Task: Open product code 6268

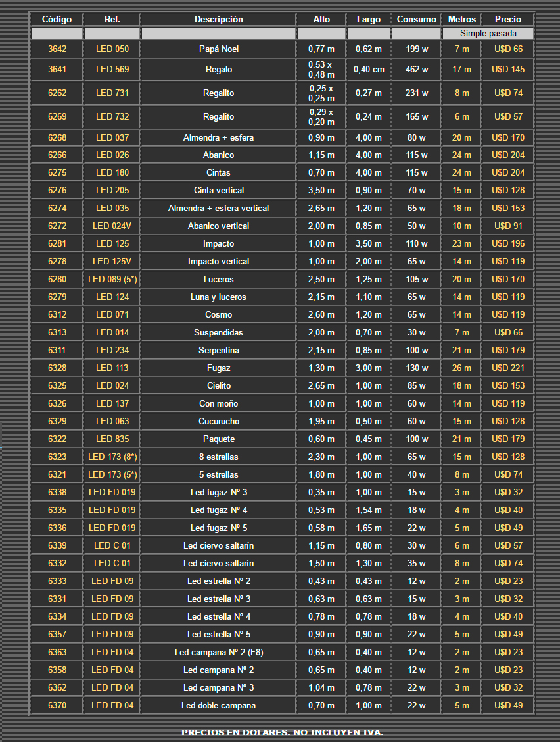Action: coord(57,137)
